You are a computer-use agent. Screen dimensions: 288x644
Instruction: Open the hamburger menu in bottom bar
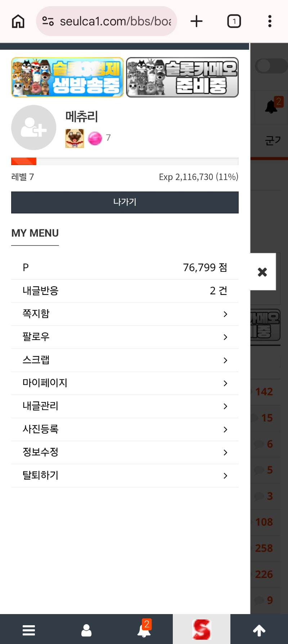tap(29, 630)
